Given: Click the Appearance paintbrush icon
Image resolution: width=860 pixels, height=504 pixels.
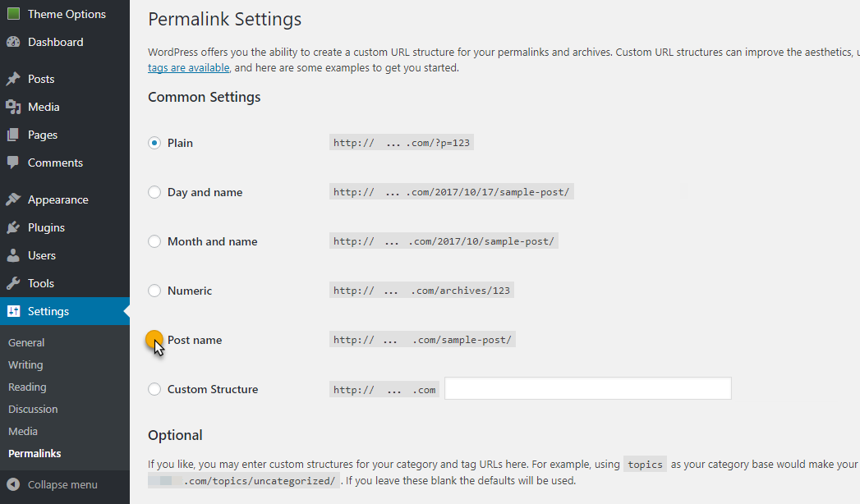Looking at the screenshot, I should [15, 199].
